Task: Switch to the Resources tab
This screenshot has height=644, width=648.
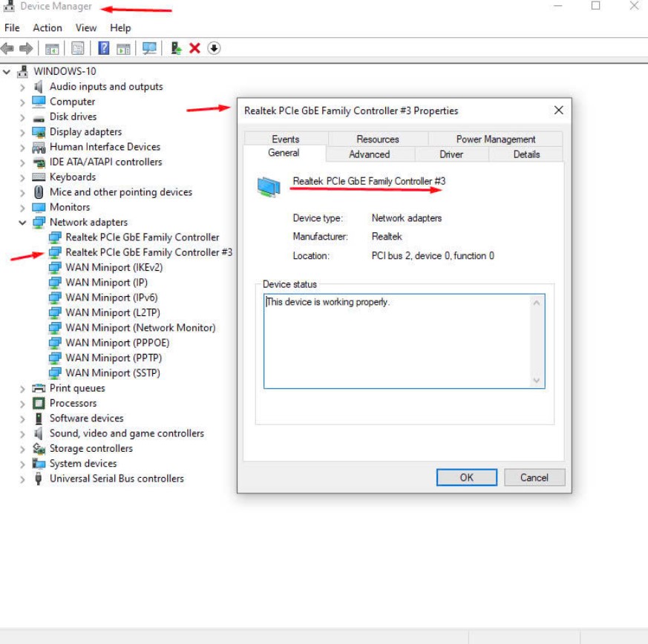Action: coord(378,139)
